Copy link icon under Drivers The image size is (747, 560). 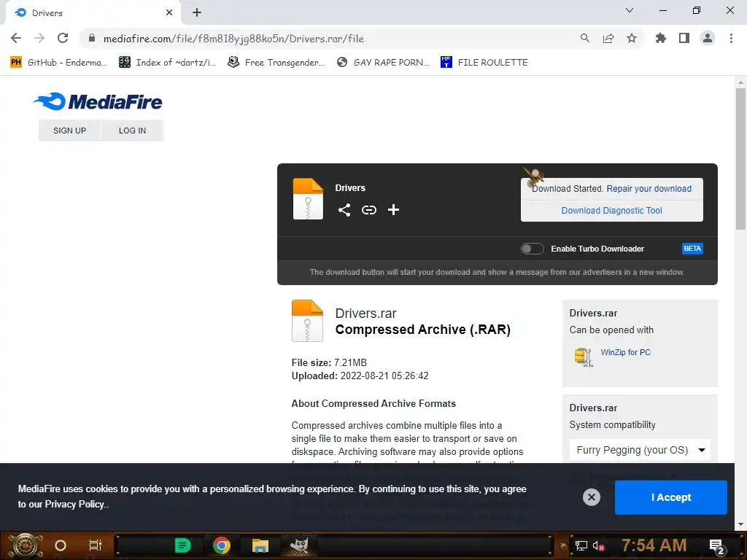[368, 210]
